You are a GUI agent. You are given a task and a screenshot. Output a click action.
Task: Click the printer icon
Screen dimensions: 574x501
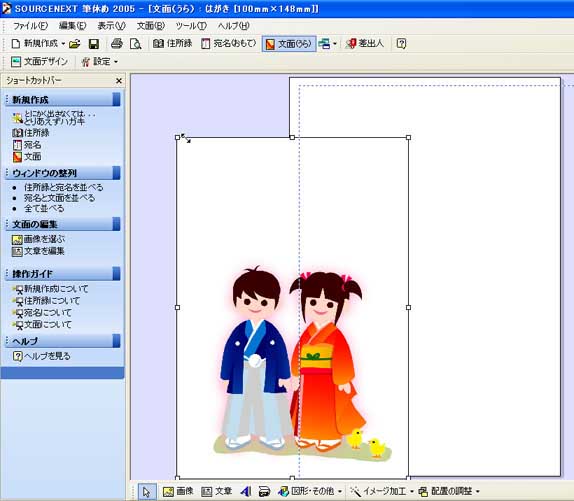[x=117, y=44]
